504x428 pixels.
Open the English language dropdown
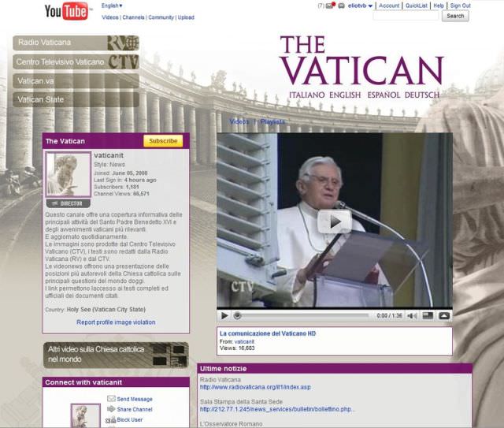(112, 6)
